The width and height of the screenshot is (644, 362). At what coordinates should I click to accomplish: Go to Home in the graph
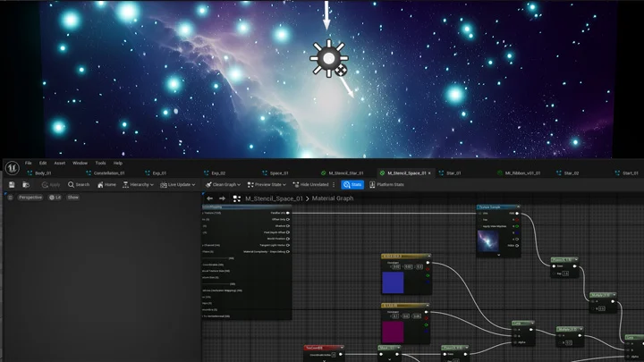106,185
